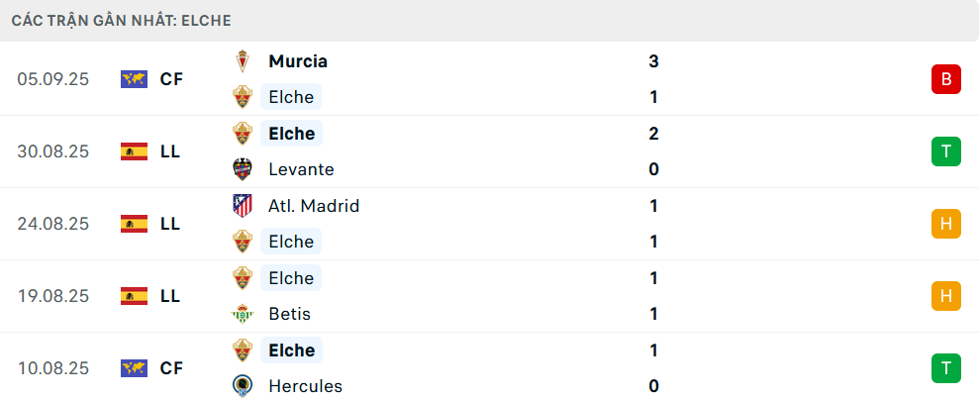980x399 pixels.
Task: Click the Atl. Madrid club crest icon
Action: point(243,206)
